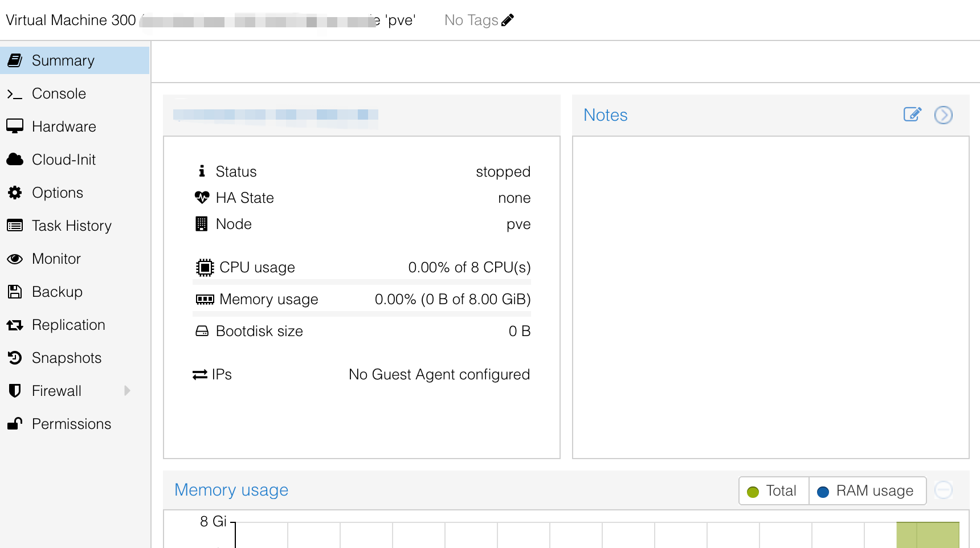Image resolution: width=980 pixels, height=548 pixels.
Task: Toggle the RAM usage legend series
Action: tap(866, 491)
